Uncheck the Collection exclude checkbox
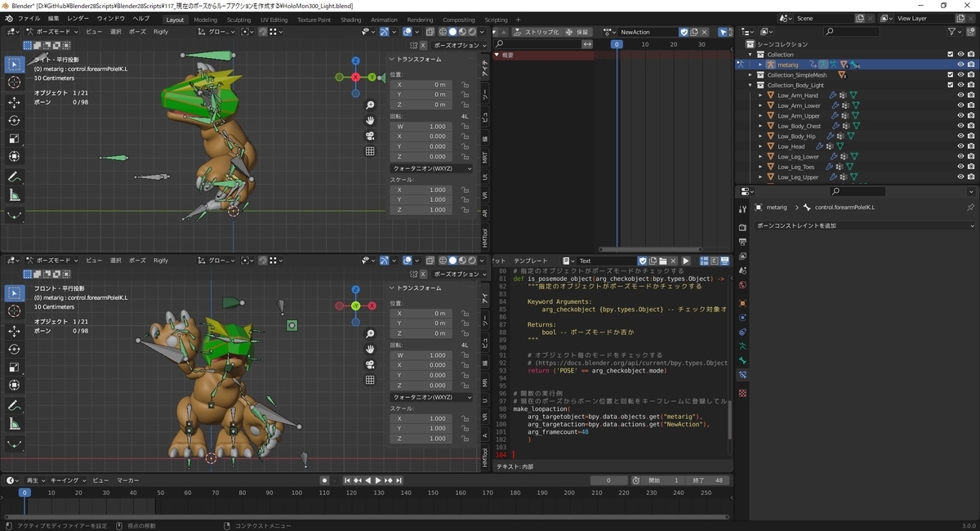980x531 pixels. point(950,55)
